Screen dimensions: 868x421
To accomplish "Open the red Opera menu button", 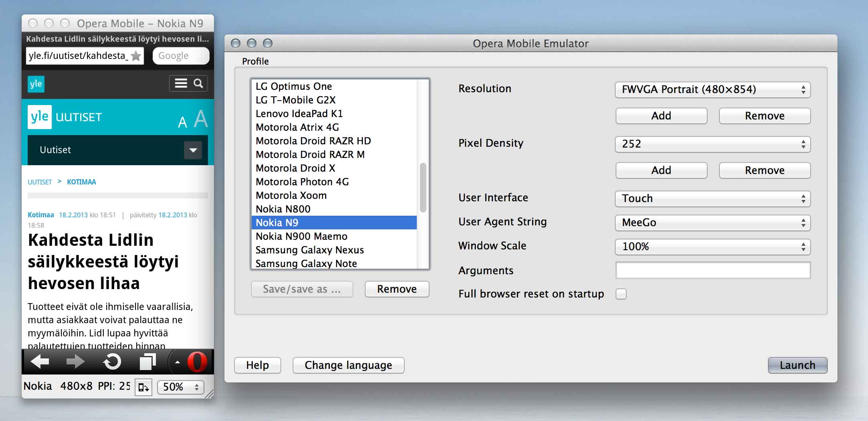I will coord(197,362).
